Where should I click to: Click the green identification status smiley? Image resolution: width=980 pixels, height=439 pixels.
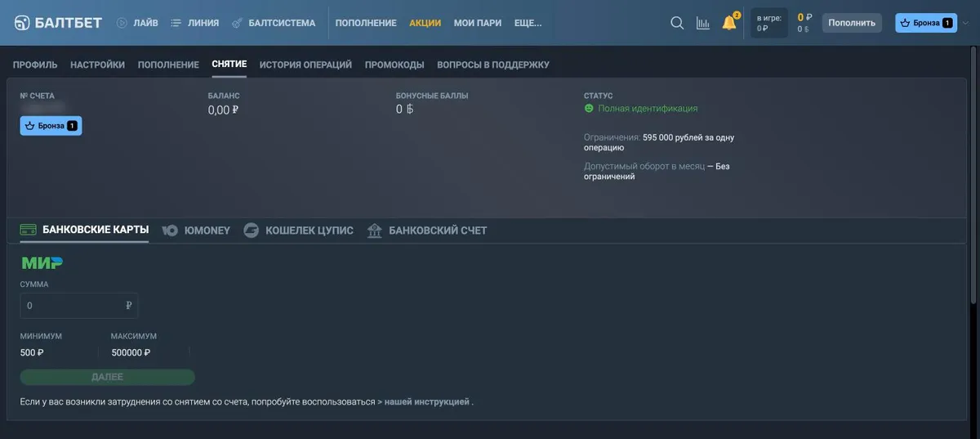[x=589, y=108]
